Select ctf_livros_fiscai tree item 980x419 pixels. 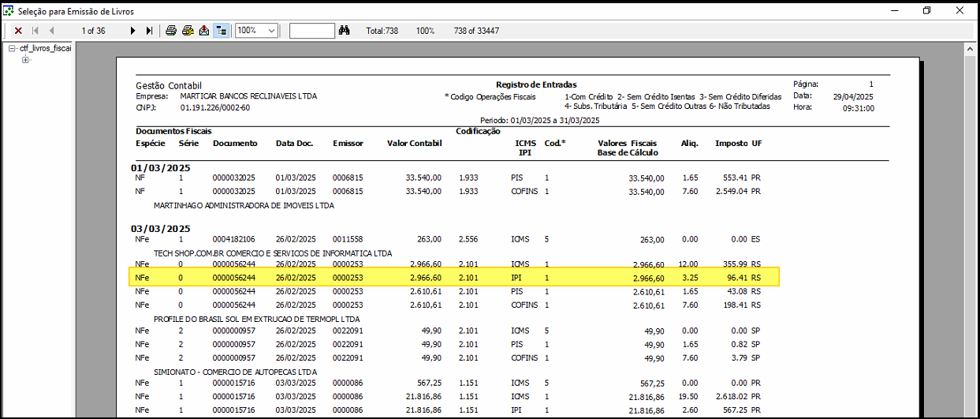coord(45,48)
